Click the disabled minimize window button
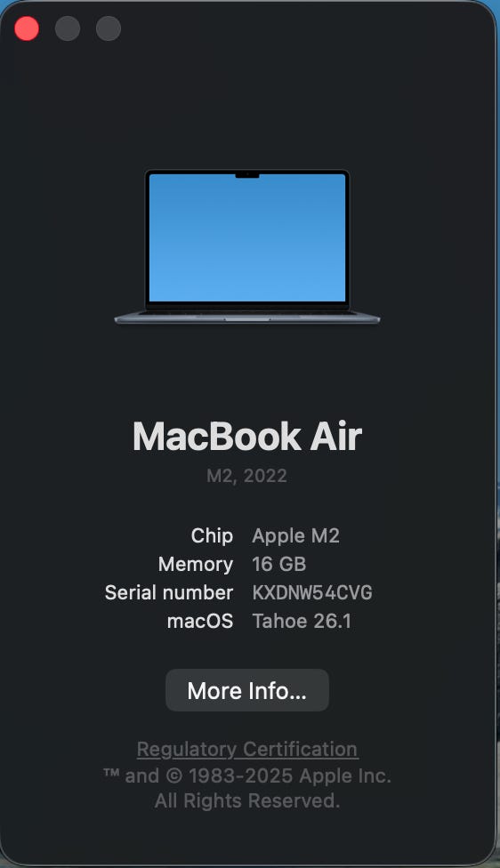 [x=68, y=28]
